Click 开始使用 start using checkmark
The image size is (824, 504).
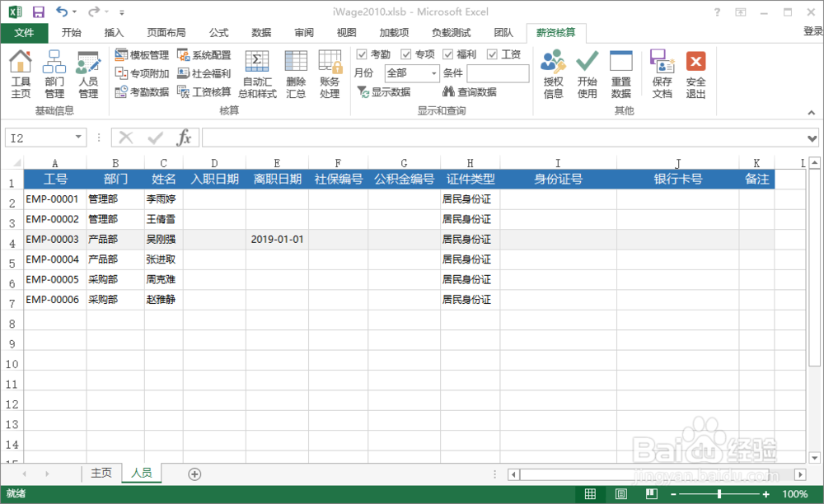tap(587, 73)
